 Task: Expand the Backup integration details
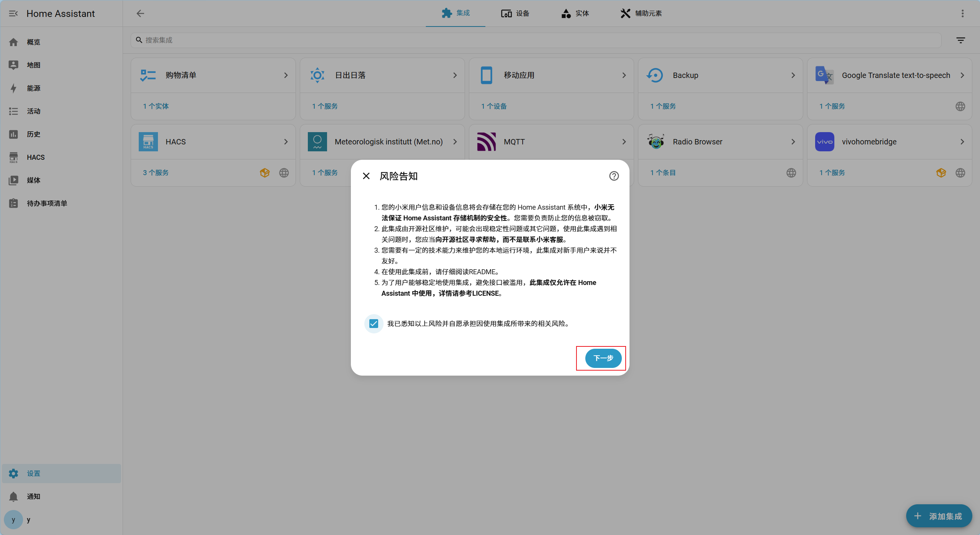(x=793, y=75)
